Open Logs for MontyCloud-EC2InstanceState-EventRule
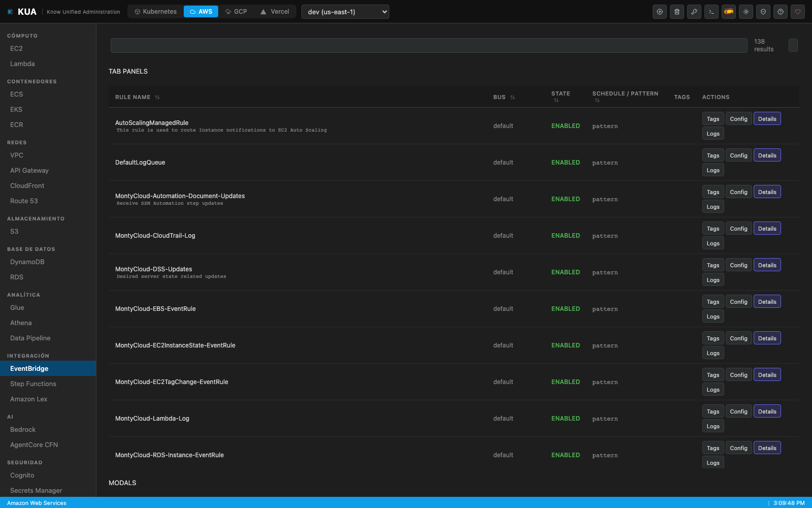Screen dimensions: 812x508 click(x=713, y=353)
